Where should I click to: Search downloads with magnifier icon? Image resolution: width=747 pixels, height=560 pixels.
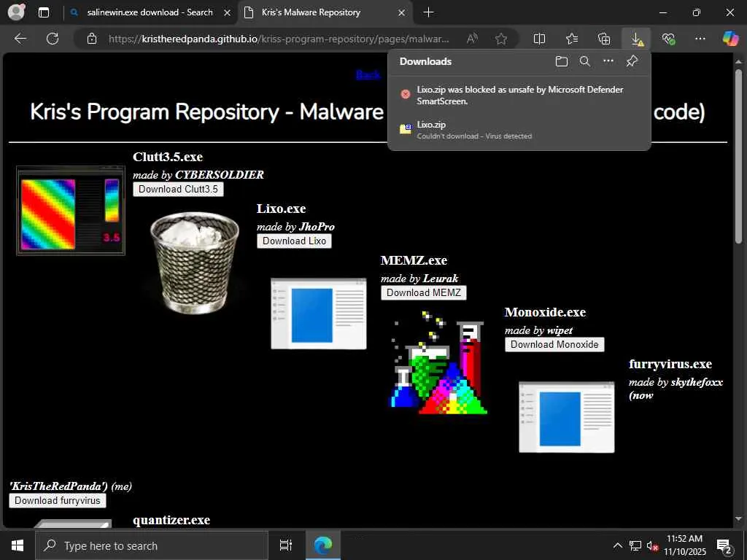click(x=585, y=61)
